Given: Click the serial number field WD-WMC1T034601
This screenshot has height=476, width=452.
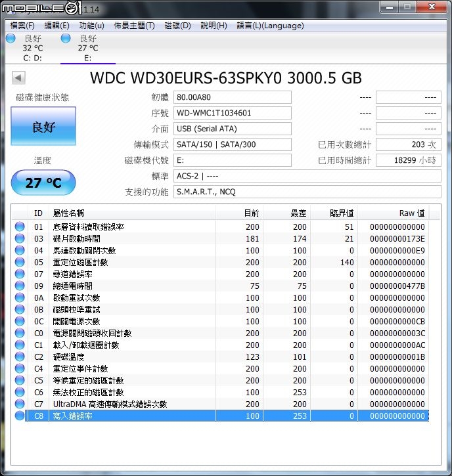Looking at the screenshot, I should (233, 113).
